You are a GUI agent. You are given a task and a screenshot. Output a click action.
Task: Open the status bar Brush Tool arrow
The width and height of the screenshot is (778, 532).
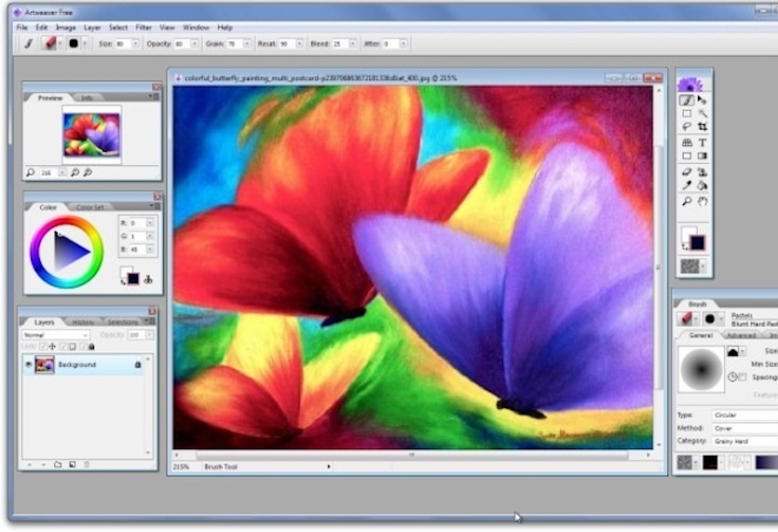[329, 467]
